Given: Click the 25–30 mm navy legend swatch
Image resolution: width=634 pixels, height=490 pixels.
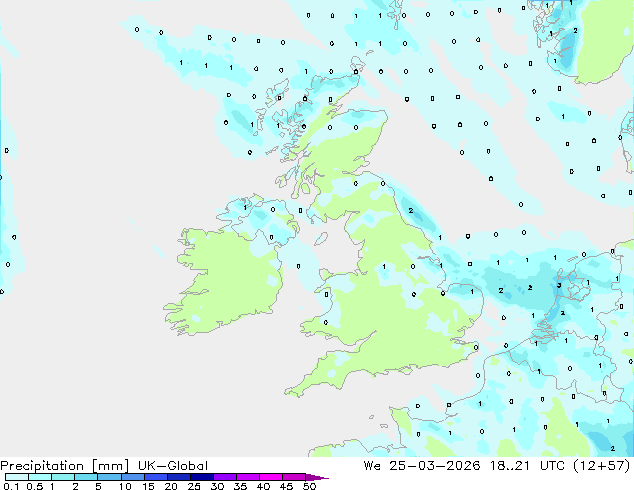Looking at the screenshot, I should pos(202,477).
